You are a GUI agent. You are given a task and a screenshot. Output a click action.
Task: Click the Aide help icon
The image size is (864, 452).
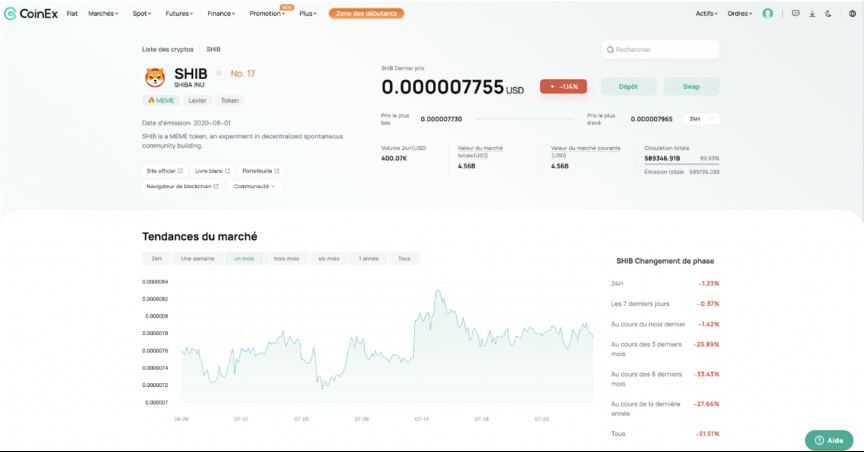click(819, 440)
